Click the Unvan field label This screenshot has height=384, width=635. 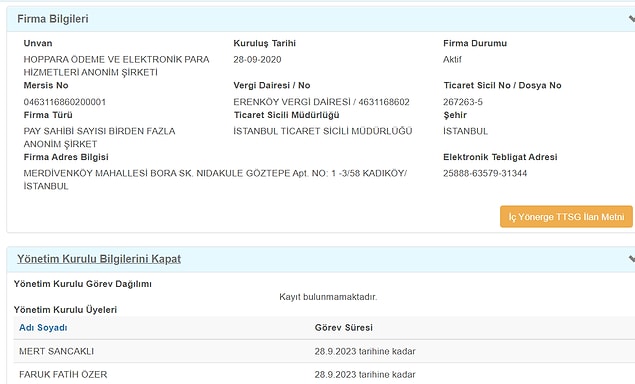tap(38, 43)
